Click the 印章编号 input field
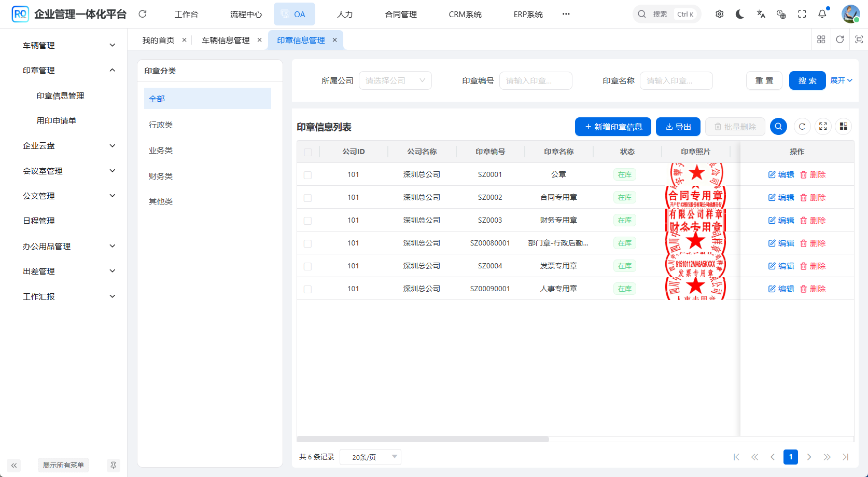 (536, 81)
